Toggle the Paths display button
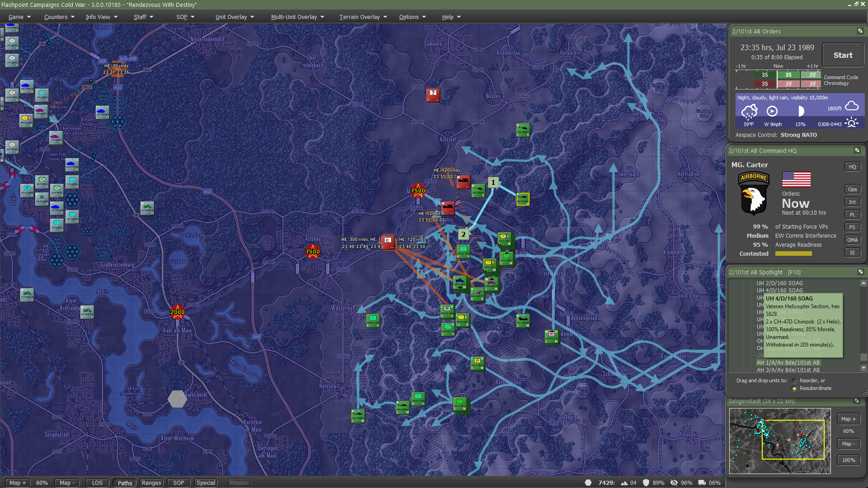 (125, 483)
